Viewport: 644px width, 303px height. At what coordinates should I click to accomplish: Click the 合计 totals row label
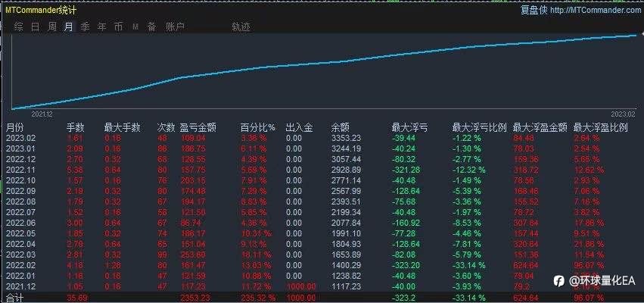[x=15, y=298]
